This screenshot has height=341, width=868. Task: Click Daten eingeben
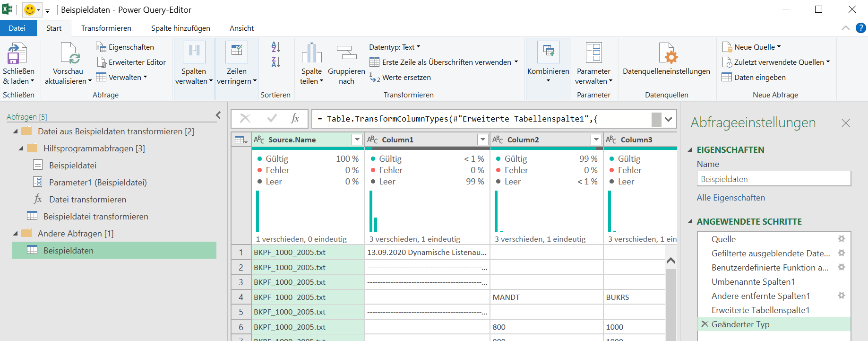click(x=754, y=77)
